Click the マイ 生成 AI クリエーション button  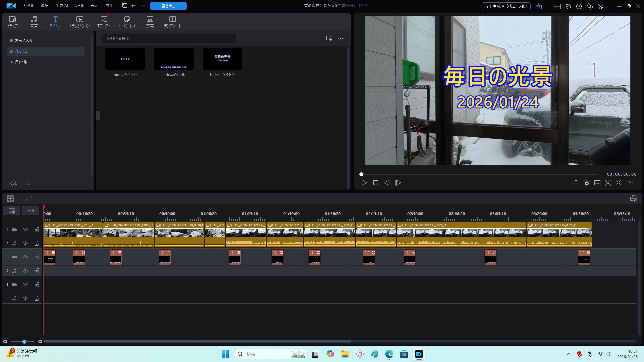pyautogui.click(x=506, y=6)
